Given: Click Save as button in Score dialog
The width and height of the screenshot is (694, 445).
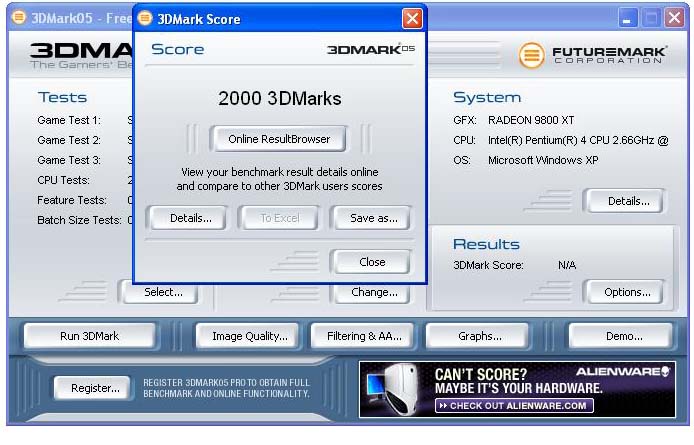Looking at the screenshot, I should [x=372, y=218].
